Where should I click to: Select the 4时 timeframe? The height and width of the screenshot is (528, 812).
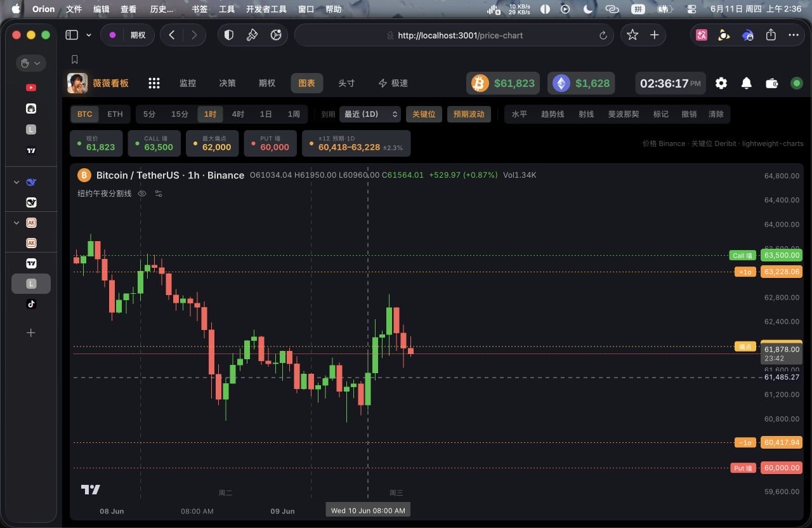(x=238, y=114)
